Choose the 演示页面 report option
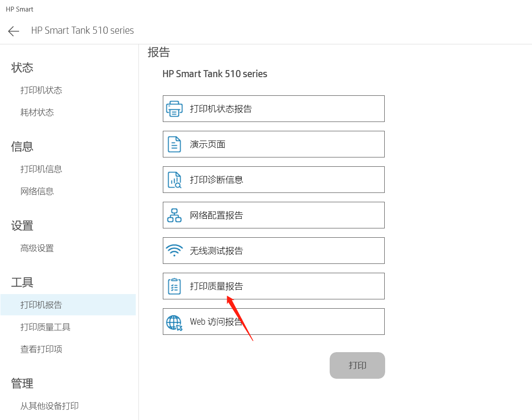532x420 pixels. pos(274,144)
